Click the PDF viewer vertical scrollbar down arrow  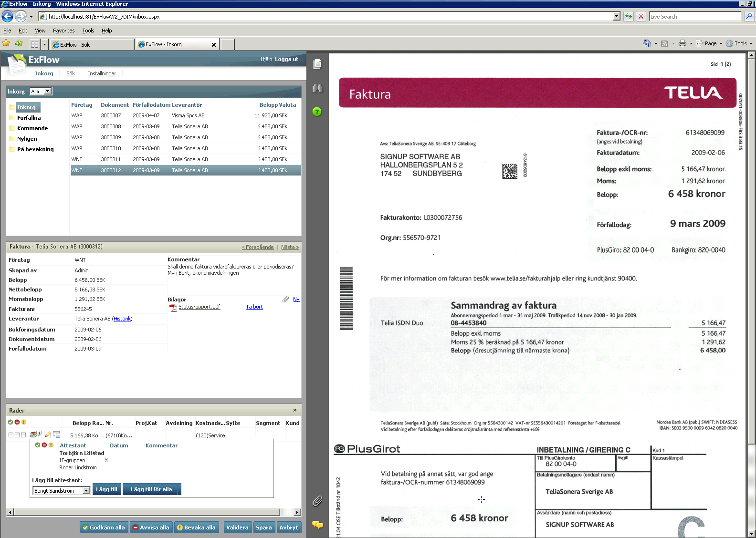point(751,534)
